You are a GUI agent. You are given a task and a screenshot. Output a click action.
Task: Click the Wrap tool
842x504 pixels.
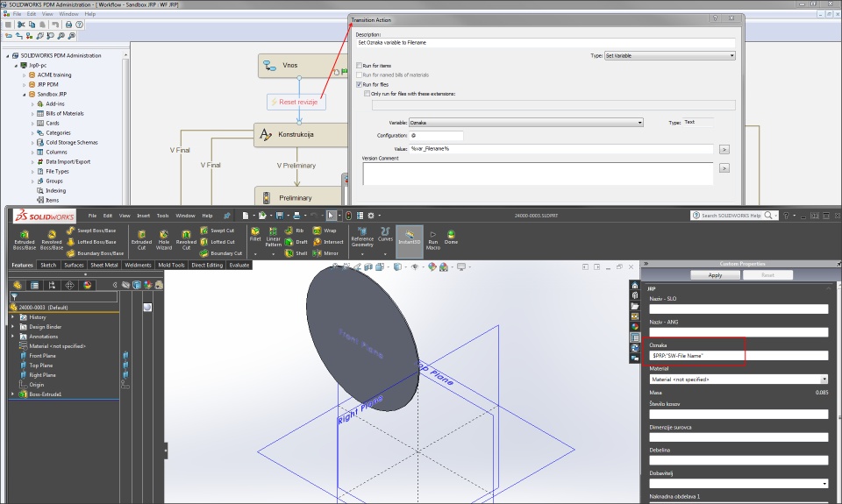(325, 231)
